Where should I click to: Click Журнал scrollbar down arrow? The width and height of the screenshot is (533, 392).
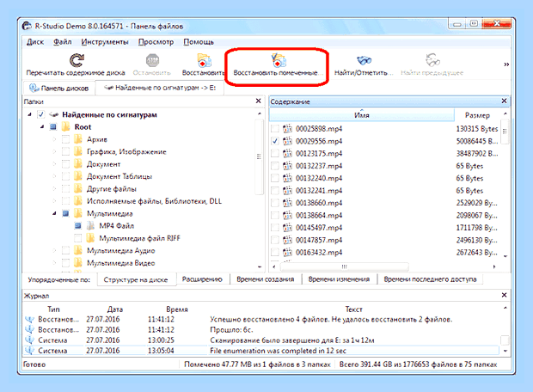click(505, 351)
